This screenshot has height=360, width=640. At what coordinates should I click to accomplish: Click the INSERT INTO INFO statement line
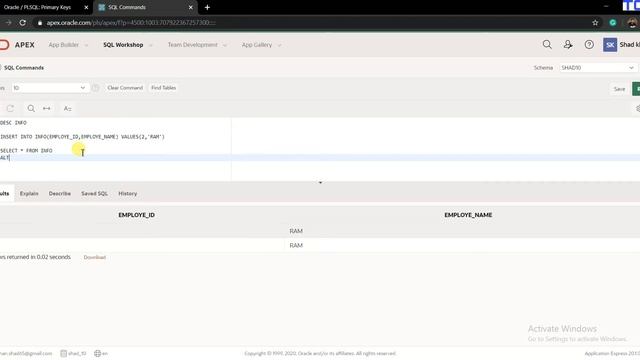(x=82, y=137)
